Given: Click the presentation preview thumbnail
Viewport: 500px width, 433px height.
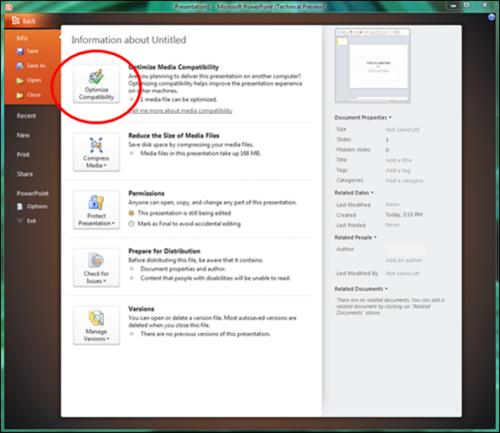Looking at the screenshot, I should pos(373,66).
